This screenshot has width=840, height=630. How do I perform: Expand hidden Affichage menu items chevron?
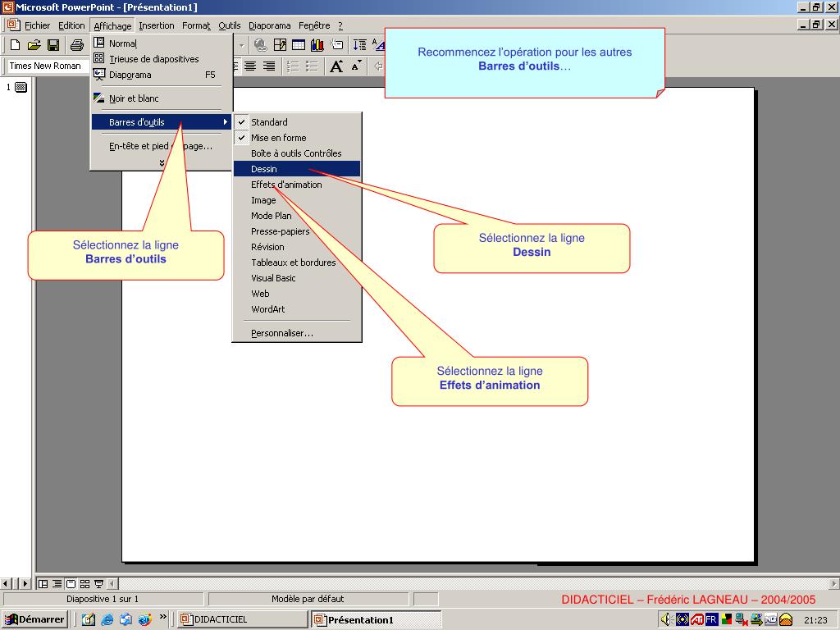coord(162,162)
